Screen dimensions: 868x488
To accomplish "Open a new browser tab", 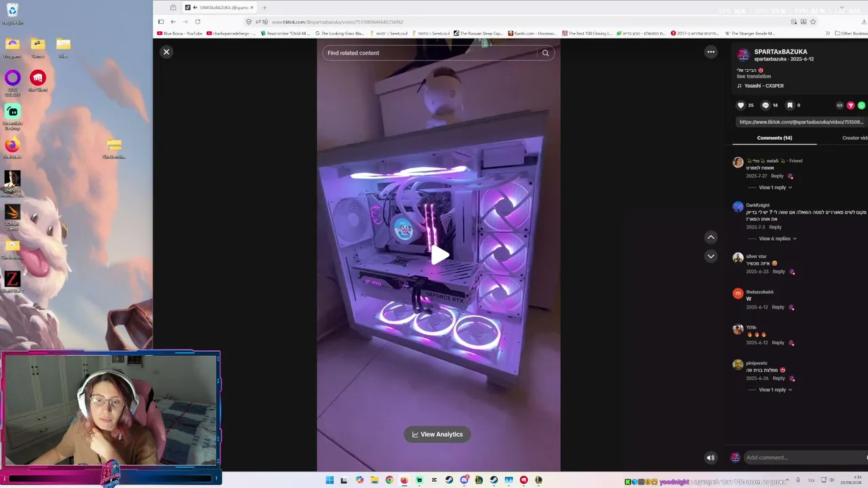I will [x=264, y=7].
